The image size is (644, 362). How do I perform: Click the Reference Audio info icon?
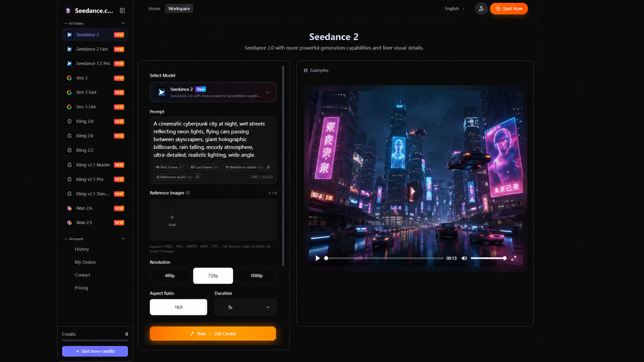point(198,177)
